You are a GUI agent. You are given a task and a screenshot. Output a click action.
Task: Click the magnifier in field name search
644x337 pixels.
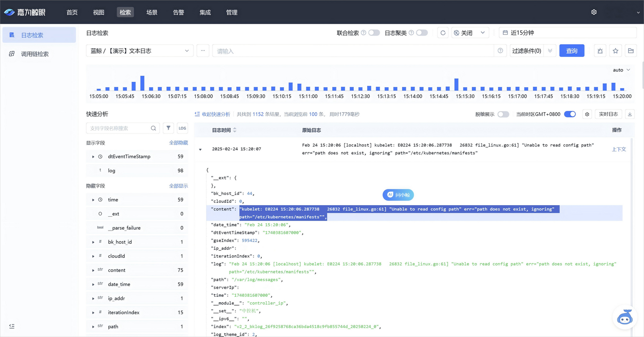(x=153, y=128)
